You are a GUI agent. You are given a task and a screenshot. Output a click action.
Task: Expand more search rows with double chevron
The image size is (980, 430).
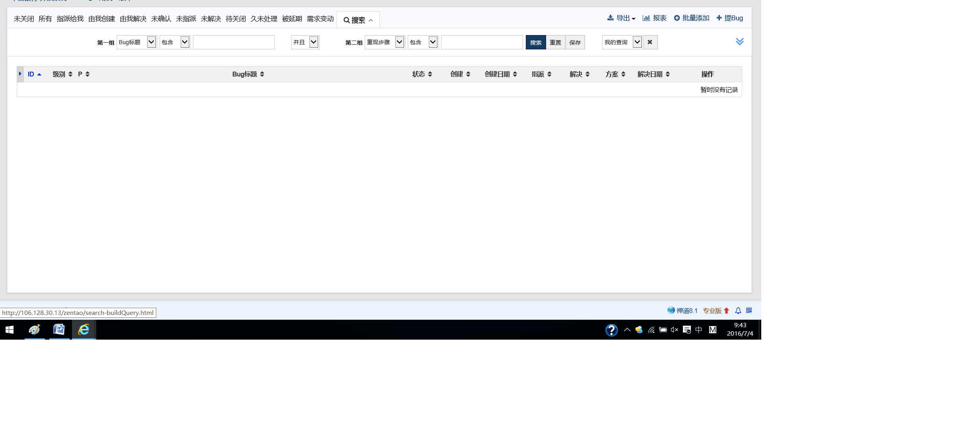point(739,42)
